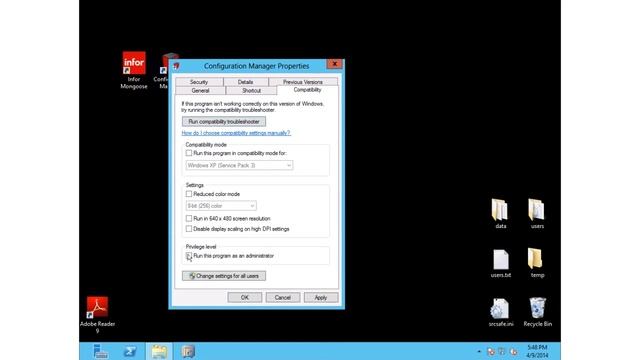The height and width of the screenshot is (360, 640).
Task: Enable Run this program in compatibility mode
Action: (189, 153)
